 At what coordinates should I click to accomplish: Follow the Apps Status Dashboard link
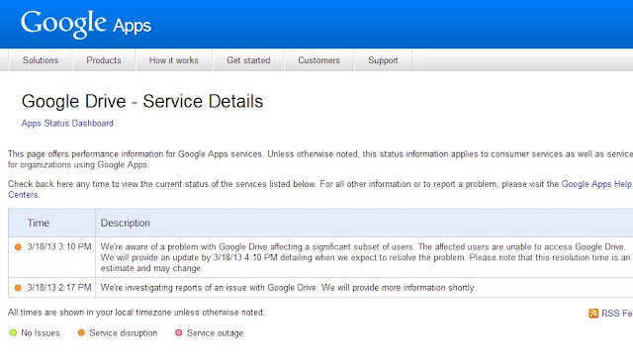(x=67, y=123)
